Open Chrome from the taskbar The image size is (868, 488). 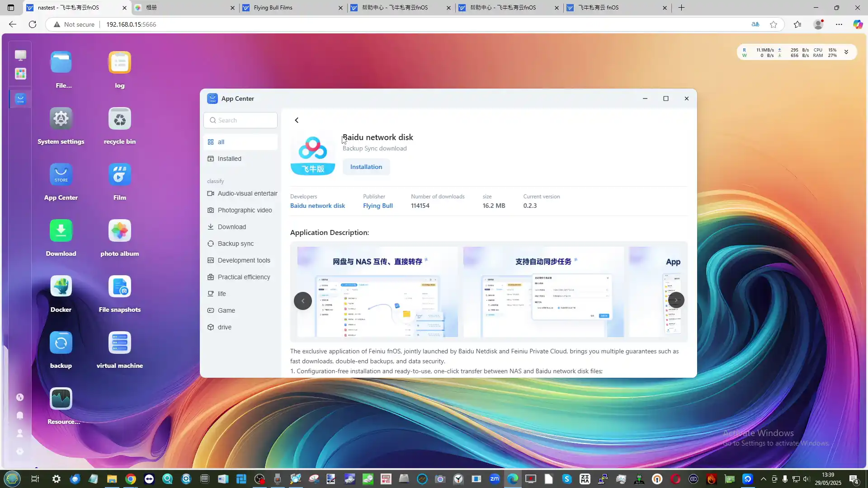tap(131, 479)
